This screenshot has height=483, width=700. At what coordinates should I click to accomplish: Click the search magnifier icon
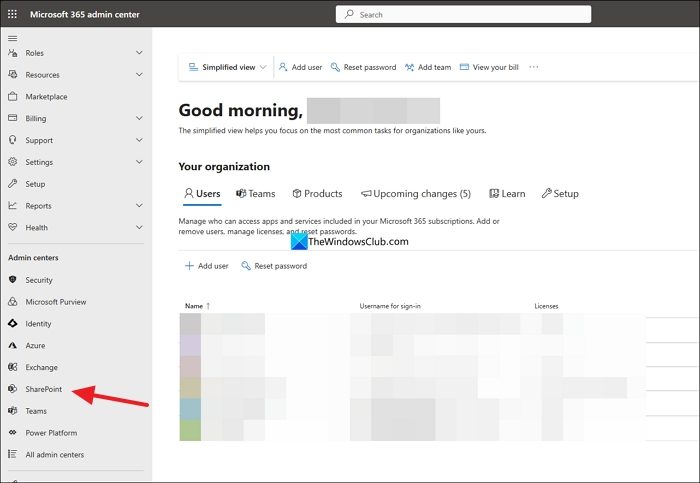[x=349, y=14]
